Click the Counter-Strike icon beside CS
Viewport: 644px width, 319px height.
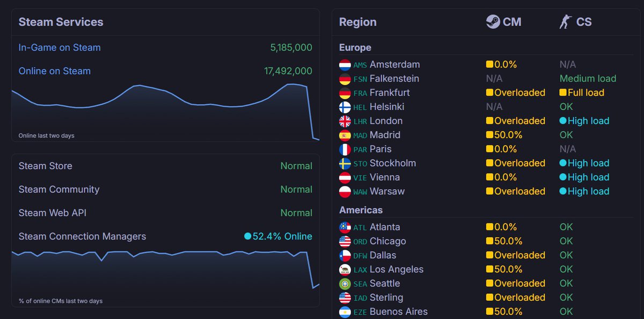pos(565,22)
